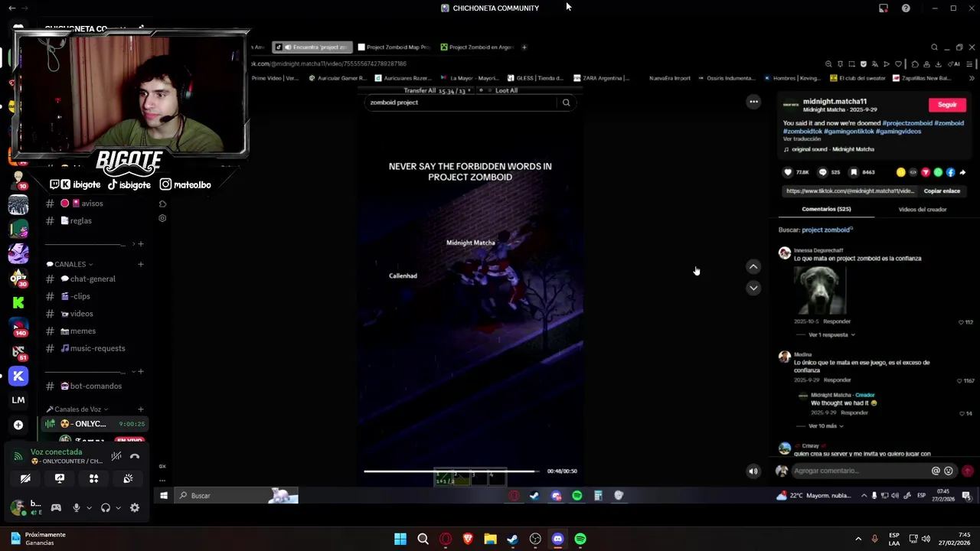Insert emoji in TikTok comment
The width and height of the screenshot is (980, 551).
(949, 471)
